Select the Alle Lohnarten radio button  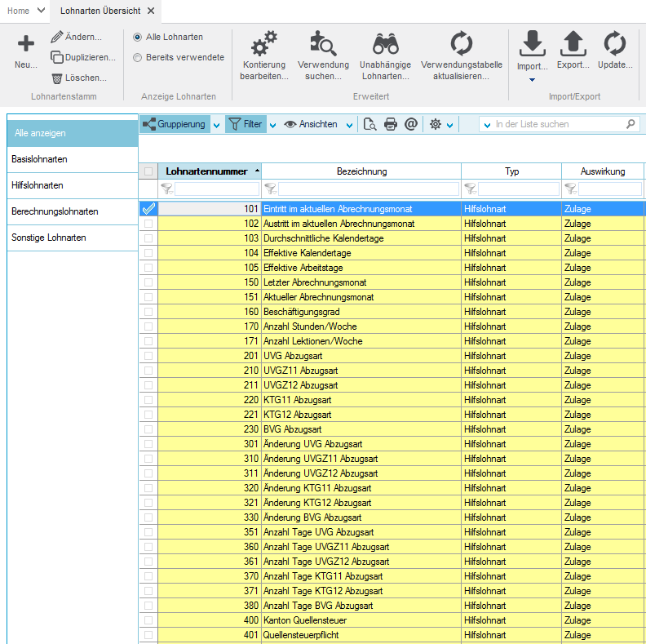pos(138,37)
